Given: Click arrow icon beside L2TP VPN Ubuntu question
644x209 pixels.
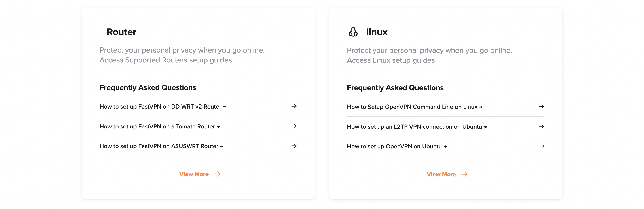Looking at the screenshot, I should click(x=541, y=126).
